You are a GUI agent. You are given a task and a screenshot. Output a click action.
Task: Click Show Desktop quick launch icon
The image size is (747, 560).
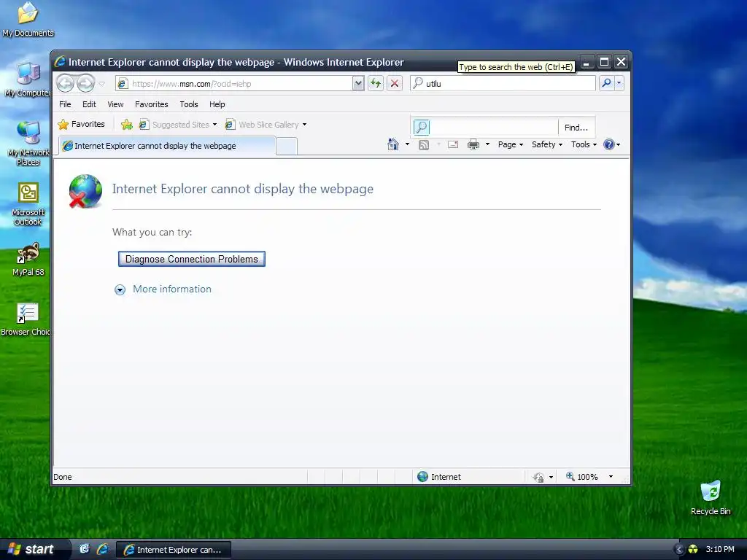point(85,549)
